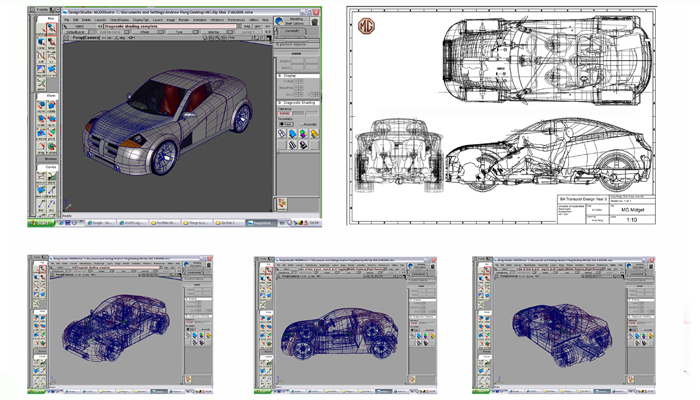Select the Scale tool in the Xform palette
The width and height of the screenshot is (700, 400).
[42, 119]
